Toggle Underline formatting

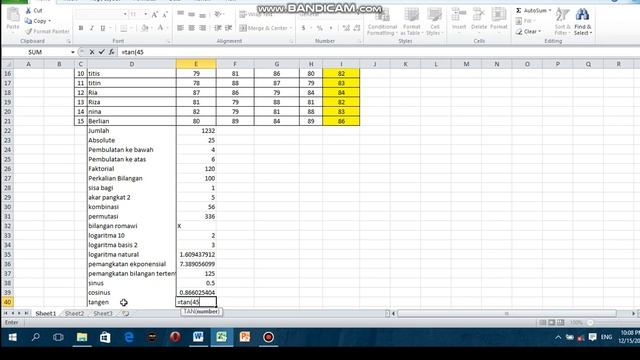click(103, 28)
